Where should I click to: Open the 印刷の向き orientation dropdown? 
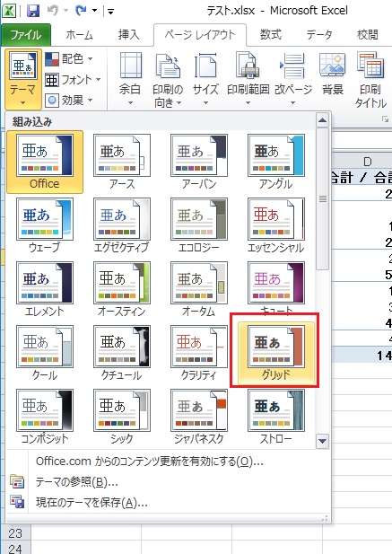168,79
